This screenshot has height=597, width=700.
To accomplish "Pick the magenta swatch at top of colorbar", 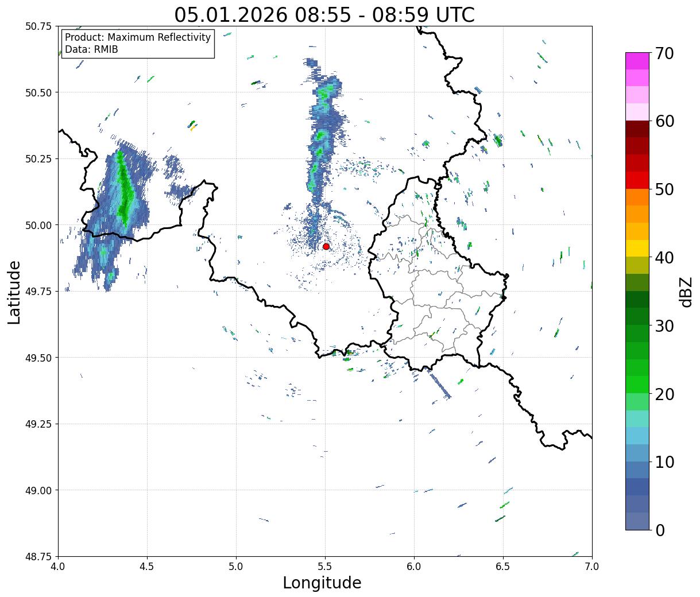I will (637, 61).
